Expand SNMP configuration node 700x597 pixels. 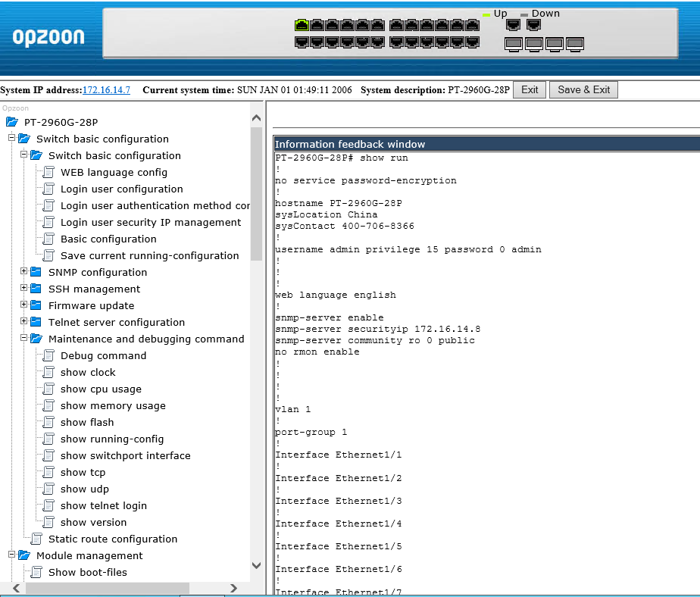coord(23,271)
